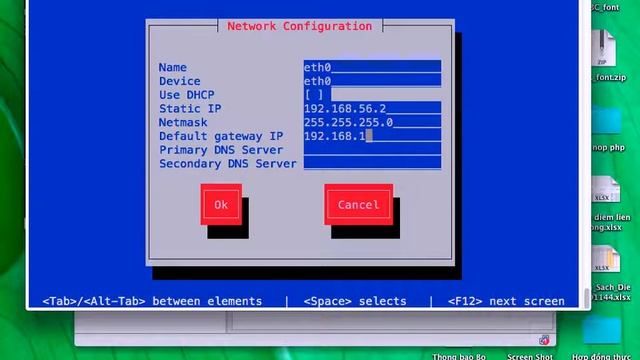Select the folder icon above Hop dong label
Viewport: 640px width, 360px height.
(x=602, y=330)
